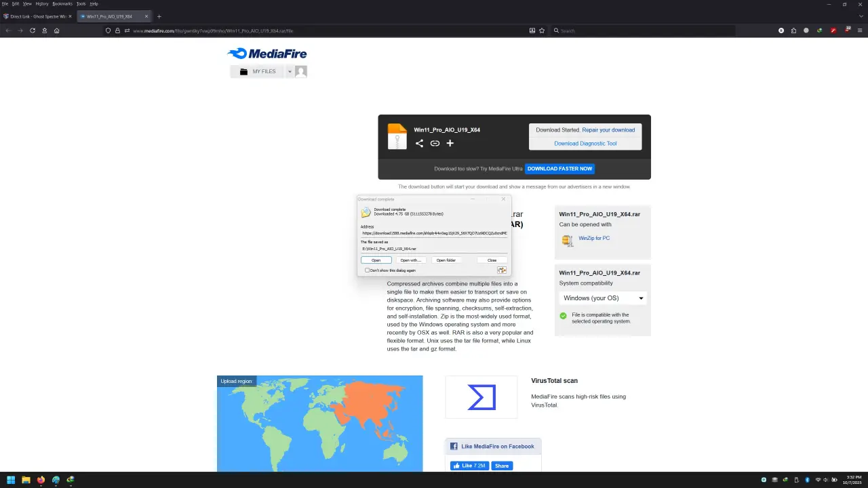Click the Facebook Like 7.2M button
Image resolution: width=868 pixels, height=488 pixels.
coord(469,466)
